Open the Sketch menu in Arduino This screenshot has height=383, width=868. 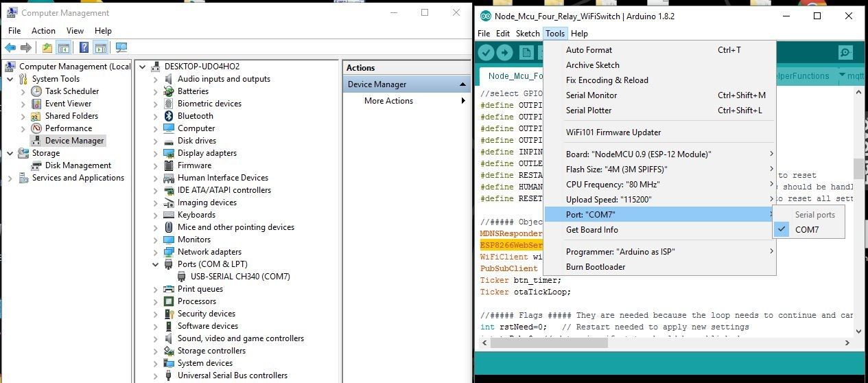528,33
